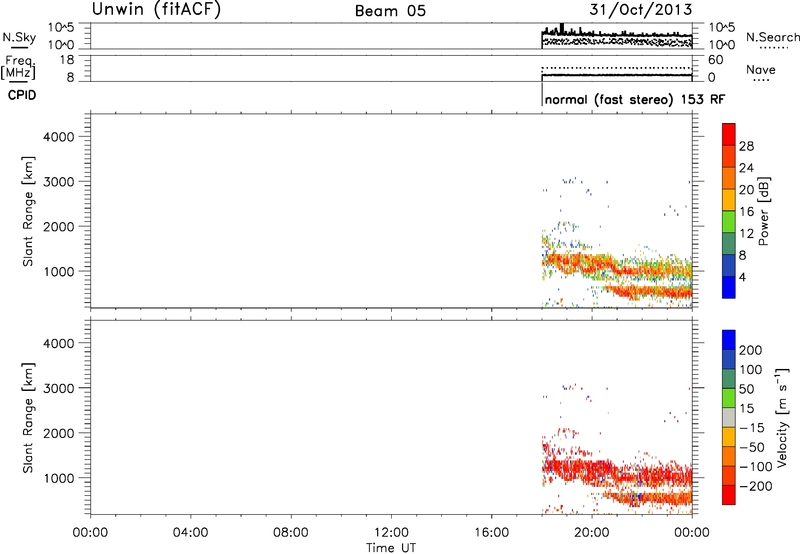This screenshot has height=554, width=800.
Task: Click the blue top segment of the velocity color bar
Action: [x=729, y=340]
